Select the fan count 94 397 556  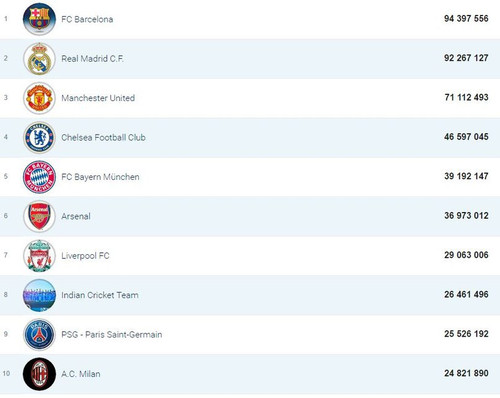point(466,19)
